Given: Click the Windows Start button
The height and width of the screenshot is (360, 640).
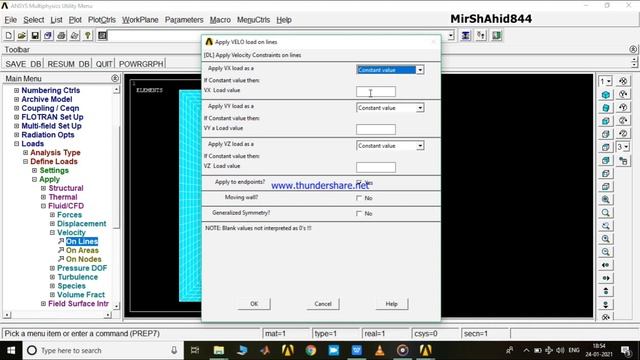Looking at the screenshot, I should pyautogui.click(x=11, y=350).
